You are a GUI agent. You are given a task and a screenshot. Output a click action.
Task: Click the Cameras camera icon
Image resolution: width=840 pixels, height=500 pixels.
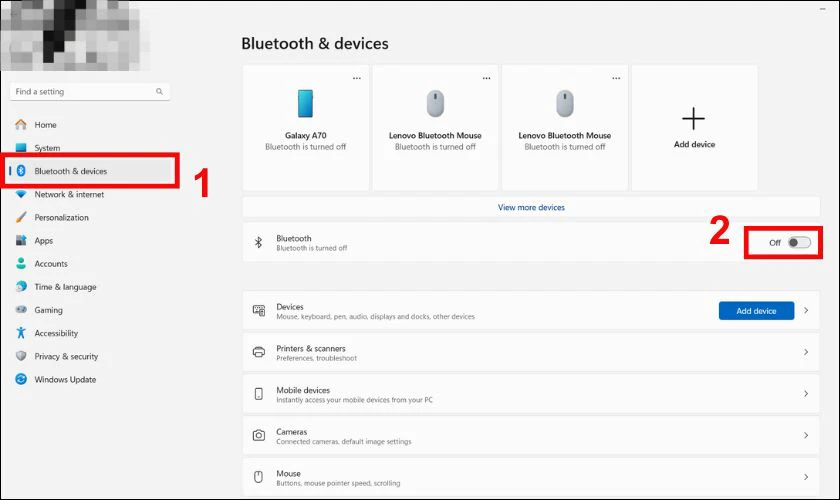pyautogui.click(x=259, y=435)
